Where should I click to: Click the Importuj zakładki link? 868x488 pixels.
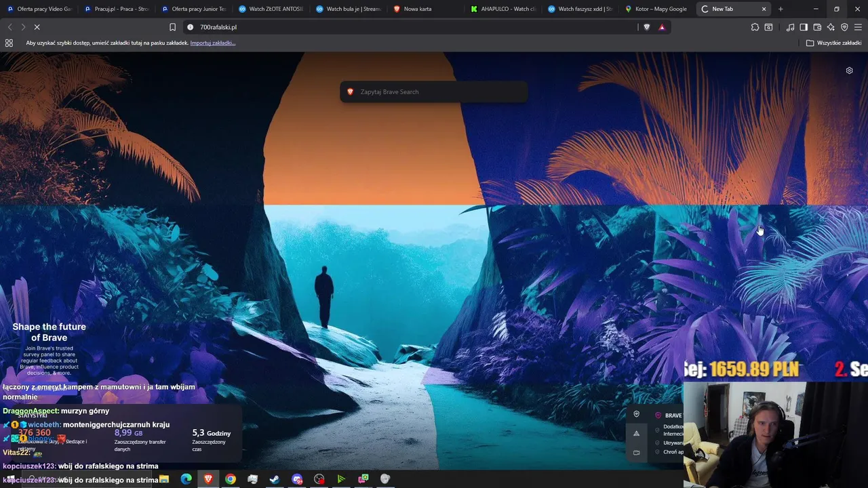213,43
